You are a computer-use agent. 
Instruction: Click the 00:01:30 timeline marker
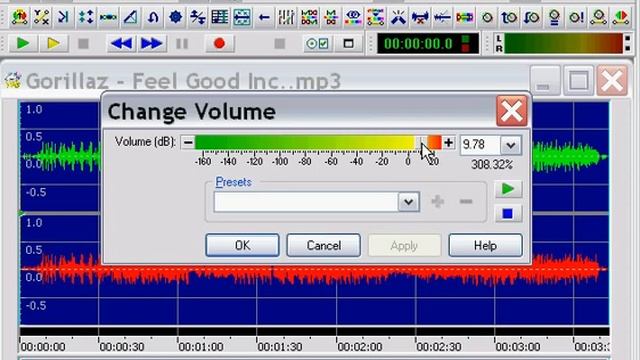coord(280,347)
